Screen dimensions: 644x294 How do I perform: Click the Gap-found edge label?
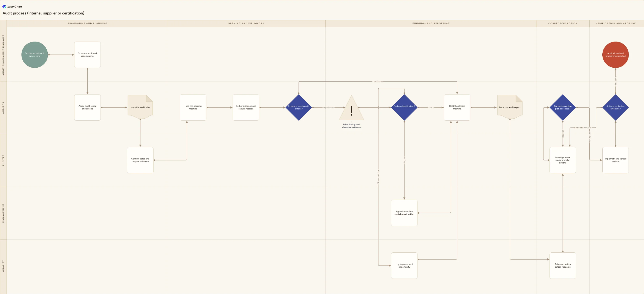328,107
